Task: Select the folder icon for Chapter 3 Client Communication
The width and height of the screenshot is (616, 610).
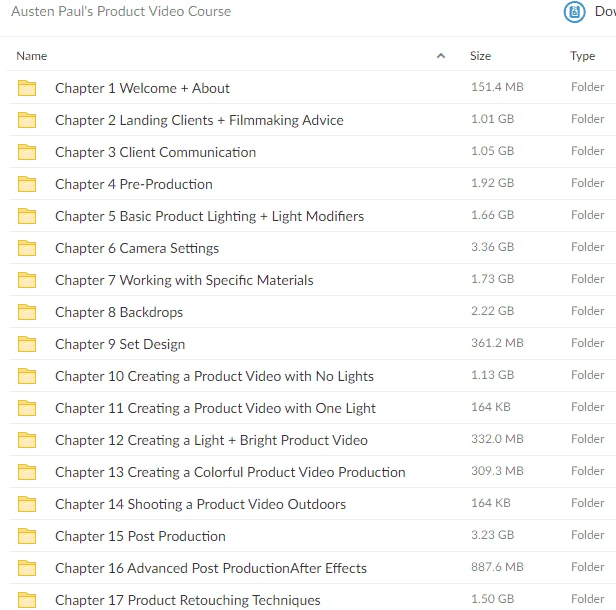Action: tap(27, 152)
